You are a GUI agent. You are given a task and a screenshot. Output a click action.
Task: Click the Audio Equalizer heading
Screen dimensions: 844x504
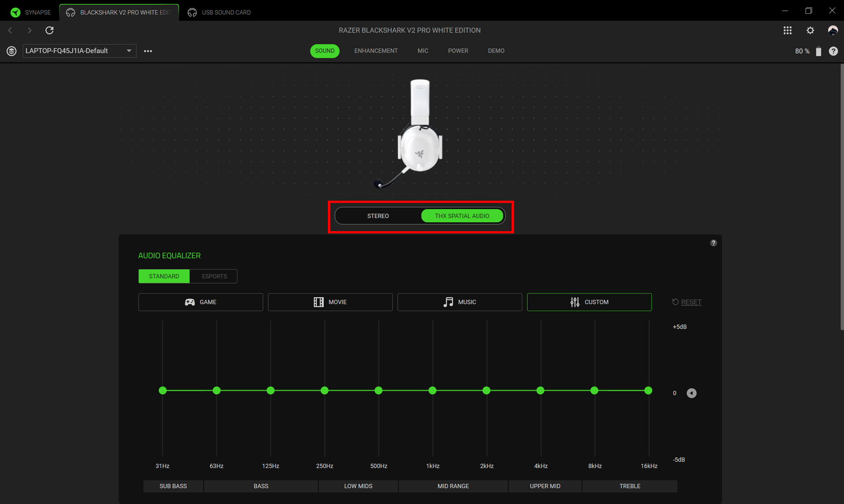169,255
